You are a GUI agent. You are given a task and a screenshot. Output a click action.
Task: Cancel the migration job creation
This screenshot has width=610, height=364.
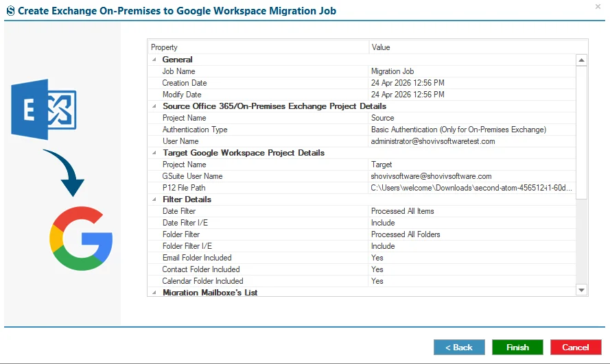(x=576, y=348)
